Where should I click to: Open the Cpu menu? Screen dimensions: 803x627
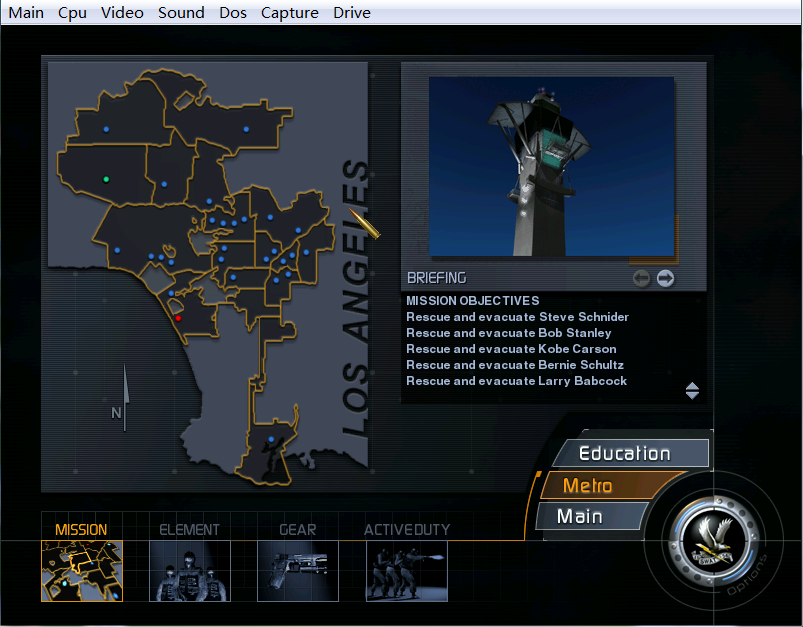pyautogui.click(x=72, y=12)
